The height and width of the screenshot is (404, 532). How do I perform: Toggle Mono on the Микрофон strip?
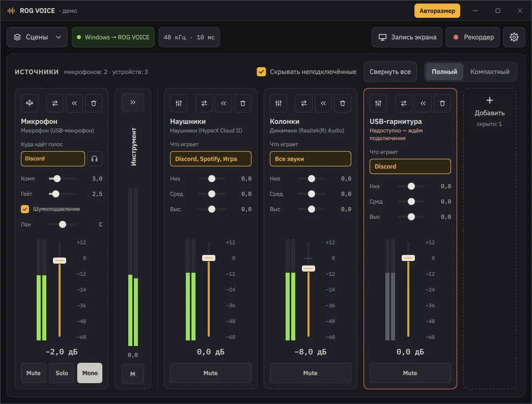pos(90,373)
